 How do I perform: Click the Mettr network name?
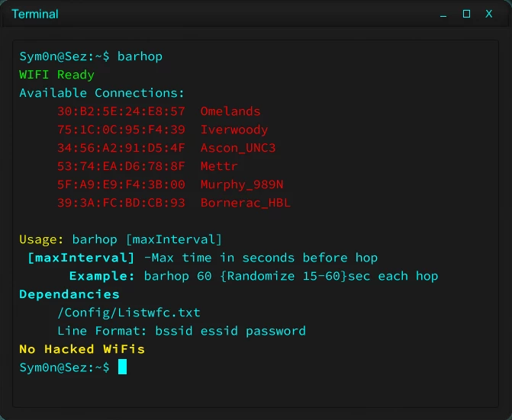coord(219,166)
